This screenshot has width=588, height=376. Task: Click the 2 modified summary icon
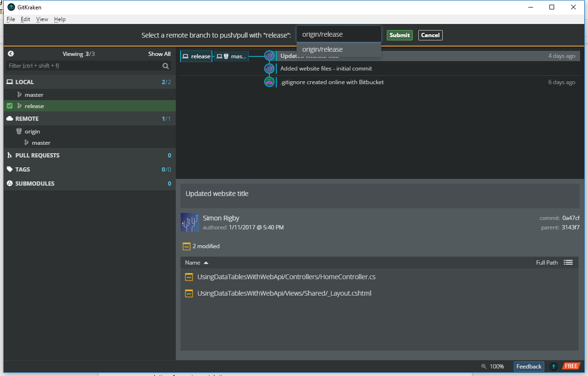coord(186,246)
